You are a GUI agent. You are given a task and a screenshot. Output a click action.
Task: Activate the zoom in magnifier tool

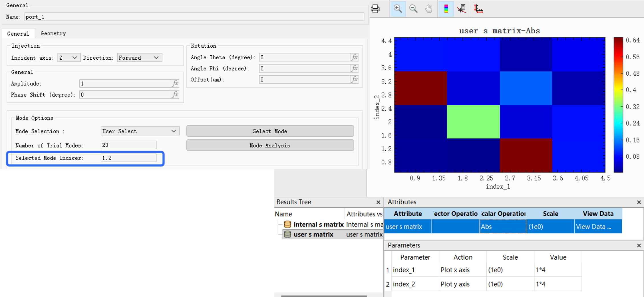click(x=398, y=9)
